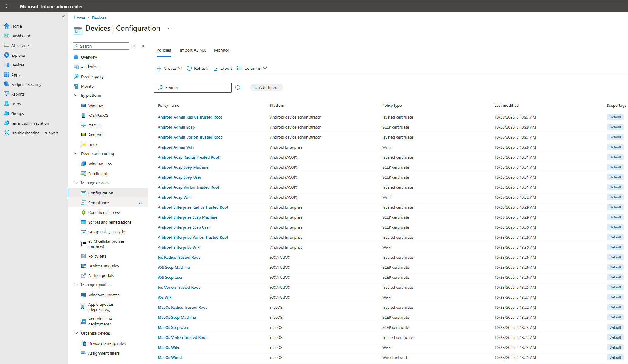Image resolution: width=628 pixels, height=364 pixels.
Task: Click the search info icon
Action: click(238, 88)
